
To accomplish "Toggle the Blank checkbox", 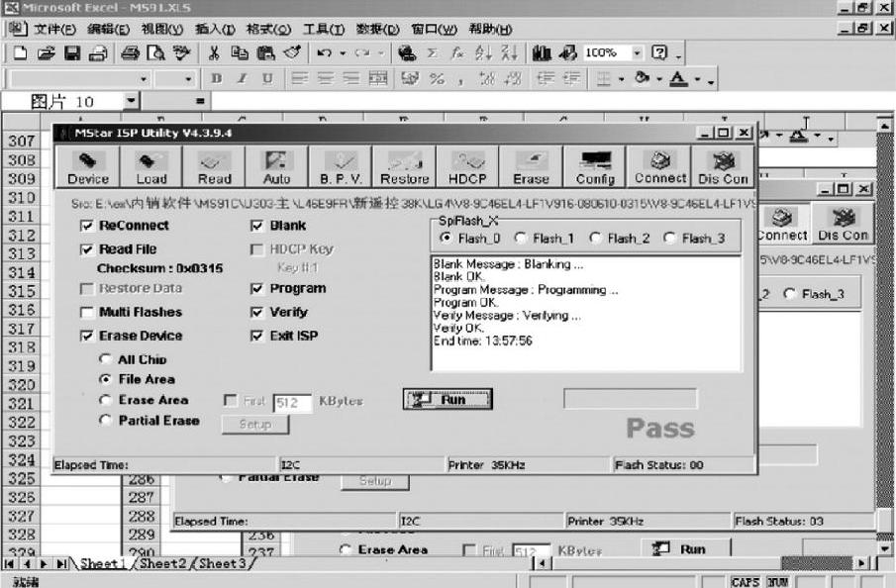I will (x=257, y=226).
